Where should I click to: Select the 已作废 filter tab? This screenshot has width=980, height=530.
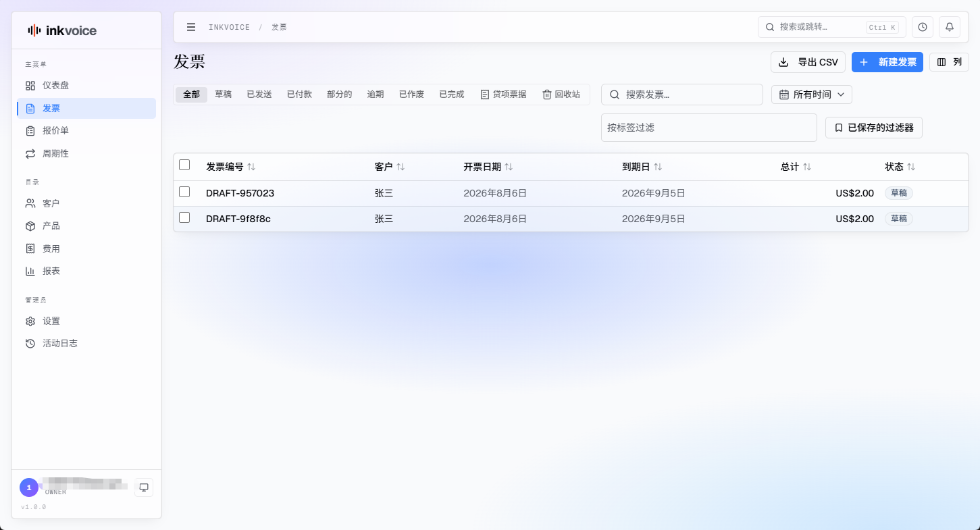pyautogui.click(x=411, y=95)
